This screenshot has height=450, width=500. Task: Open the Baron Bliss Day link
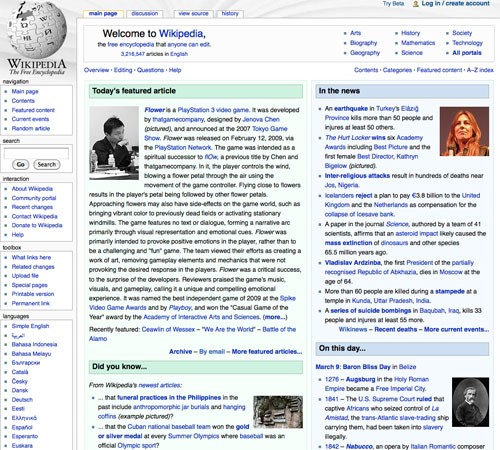coord(366,367)
